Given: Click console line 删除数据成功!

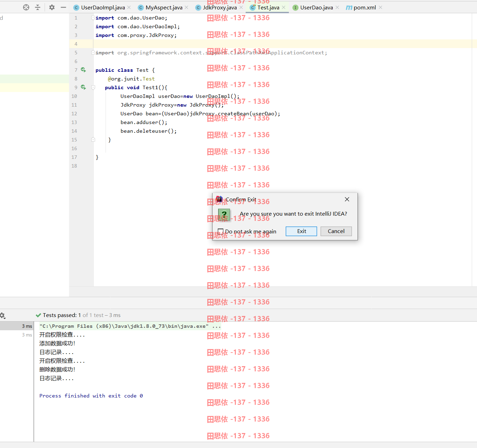Looking at the screenshot, I should (x=57, y=370).
